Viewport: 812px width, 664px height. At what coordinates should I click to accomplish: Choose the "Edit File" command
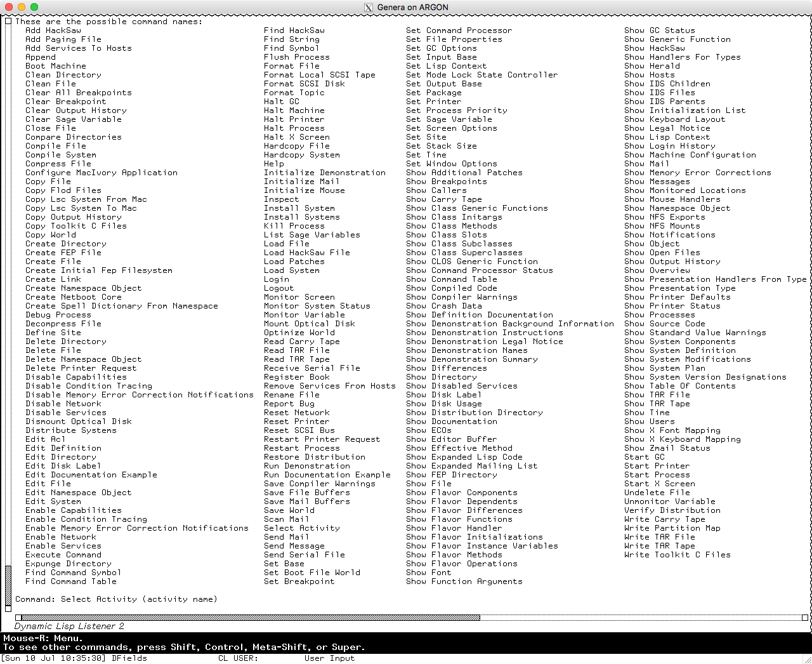[x=48, y=483]
